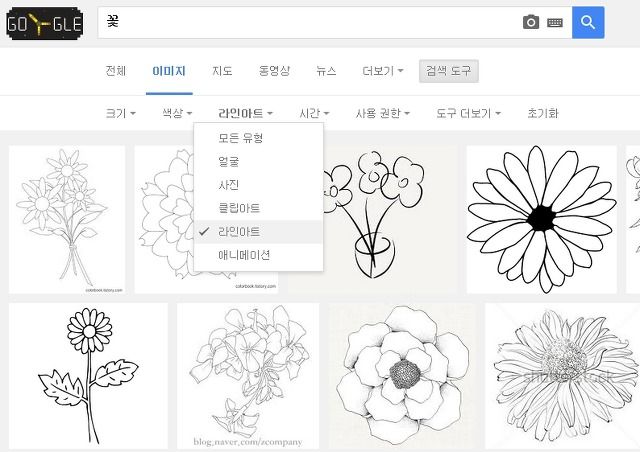The width and height of the screenshot is (640, 452).
Task: Expand the 더보기 menu
Action: (x=382, y=71)
